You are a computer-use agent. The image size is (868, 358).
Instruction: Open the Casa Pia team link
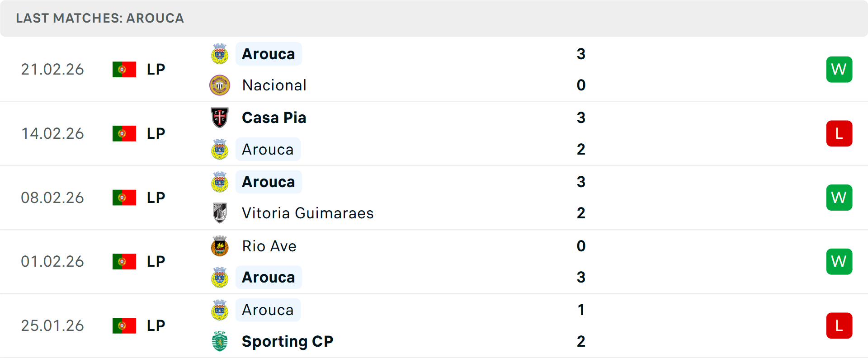click(274, 118)
